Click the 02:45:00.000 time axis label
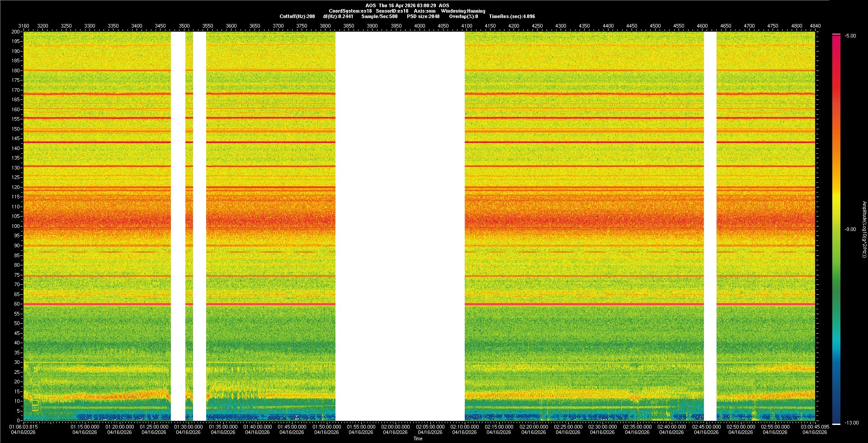The image size is (868, 443). (706, 427)
